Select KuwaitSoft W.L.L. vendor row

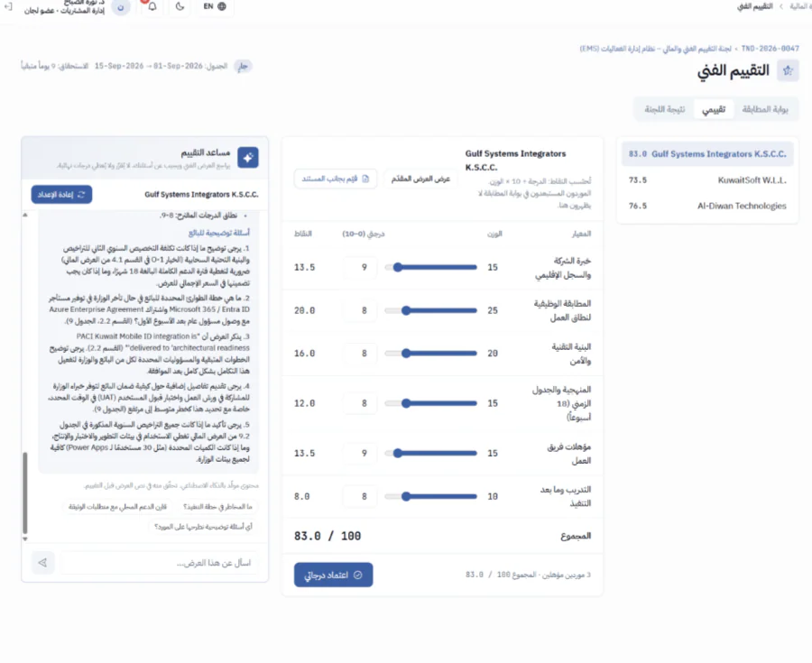[707, 180]
